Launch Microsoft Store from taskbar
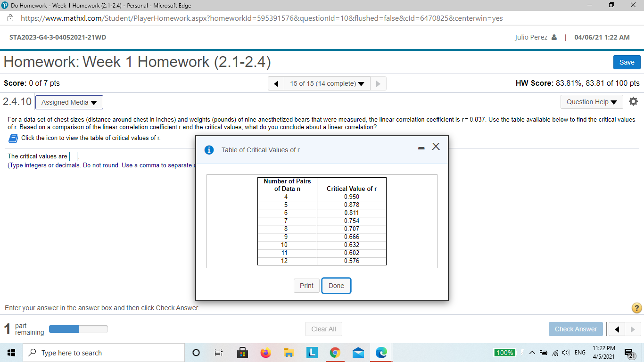 point(242,353)
